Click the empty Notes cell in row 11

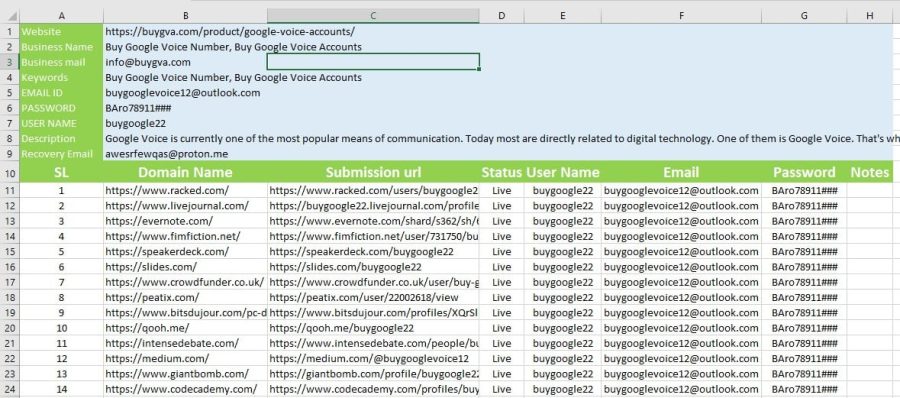[x=870, y=190]
